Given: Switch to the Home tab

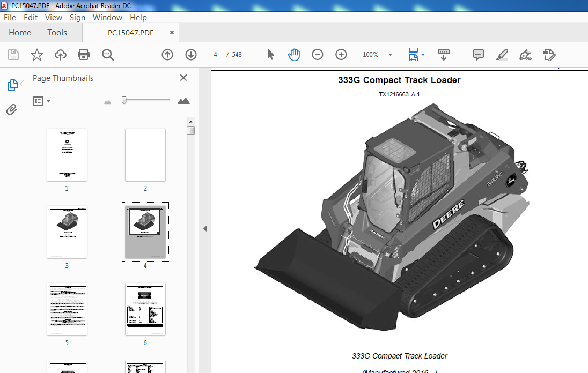Looking at the screenshot, I should point(20,33).
